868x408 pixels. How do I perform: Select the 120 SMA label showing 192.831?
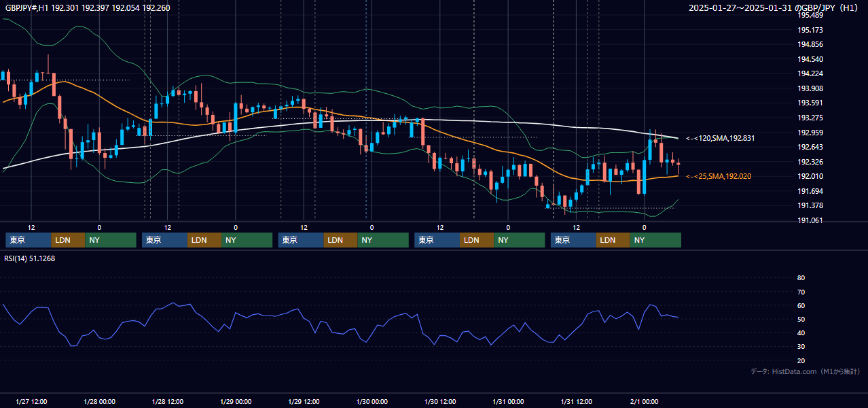click(x=721, y=138)
